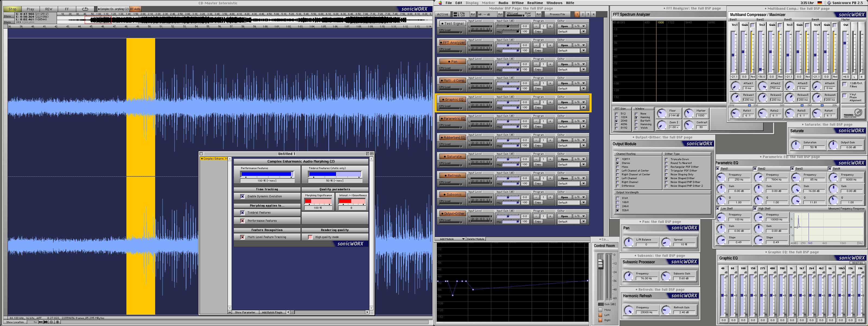Select Triangular PDF Dither type
The height and width of the screenshot is (326, 868).
666,170
